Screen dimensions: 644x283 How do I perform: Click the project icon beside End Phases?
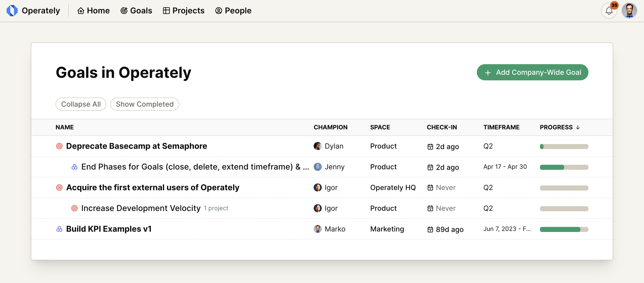click(x=75, y=167)
